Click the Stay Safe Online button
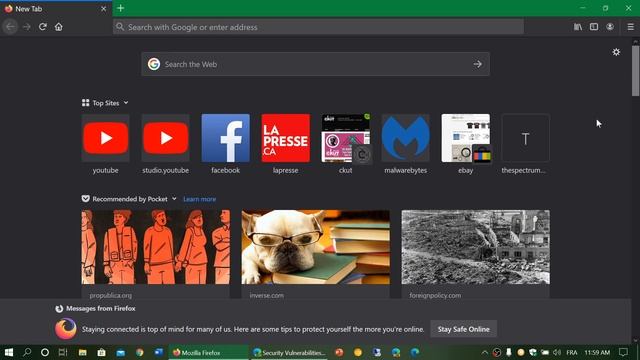The width and height of the screenshot is (640, 360). [463, 329]
